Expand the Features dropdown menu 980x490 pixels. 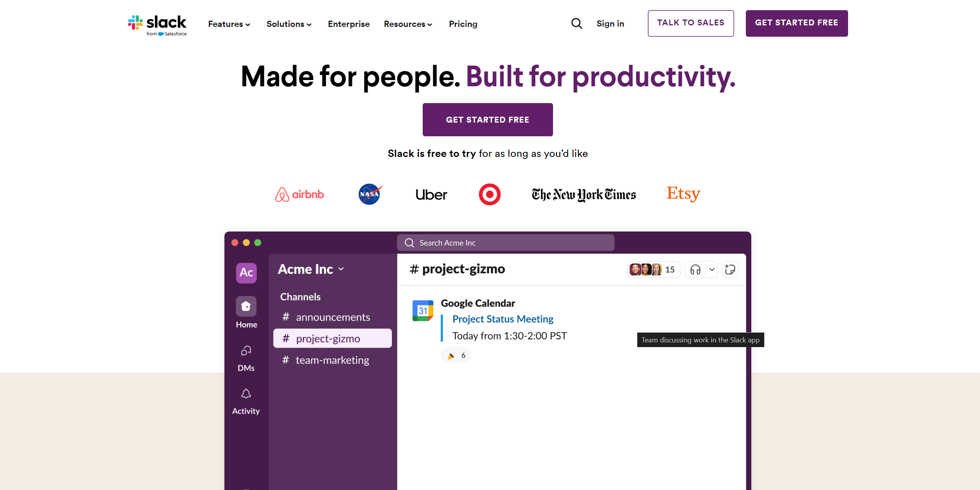click(x=229, y=24)
